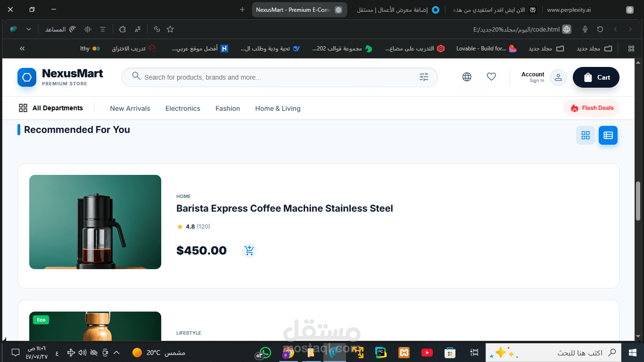This screenshot has width=644, height=362.
Task: Open Lovable - Build for bookmark
Action: coord(486,49)
